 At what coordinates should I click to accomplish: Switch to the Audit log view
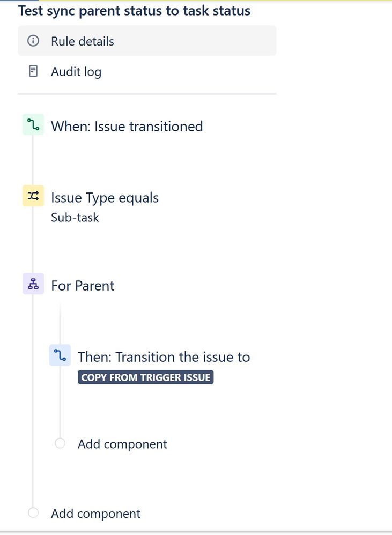[75, 71]
